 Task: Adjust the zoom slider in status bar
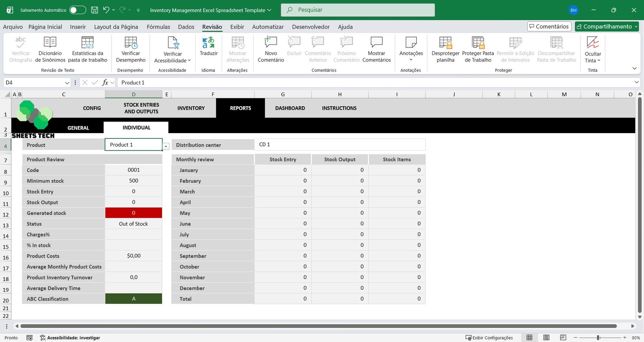(599, 338)
